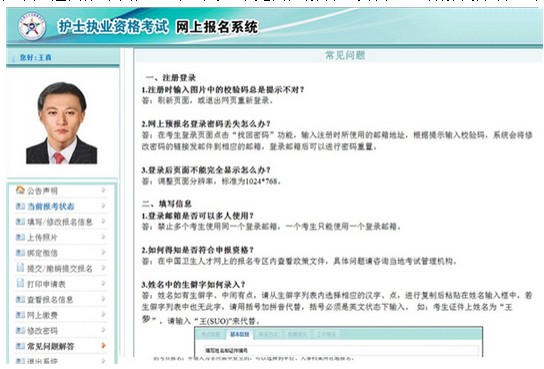Click the round exam logo in header
The height and width of the screenshot is (369, 544).
click(x=32, y=27)
